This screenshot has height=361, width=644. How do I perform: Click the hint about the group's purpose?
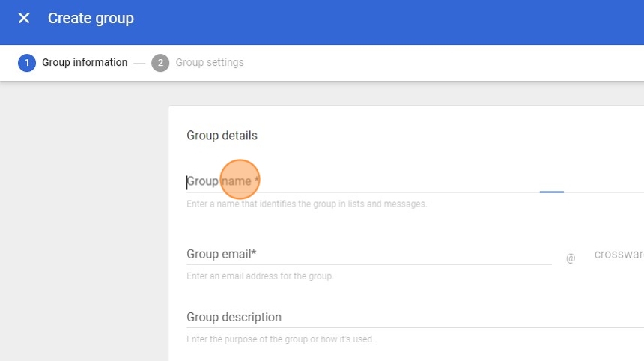pos(280,339)
